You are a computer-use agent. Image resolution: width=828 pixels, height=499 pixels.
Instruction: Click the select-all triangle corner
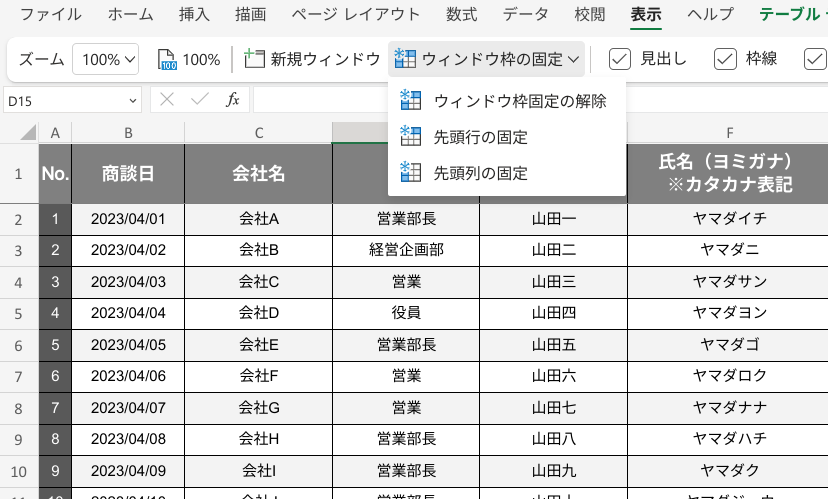pyautogui.click(x=28, y=132)
